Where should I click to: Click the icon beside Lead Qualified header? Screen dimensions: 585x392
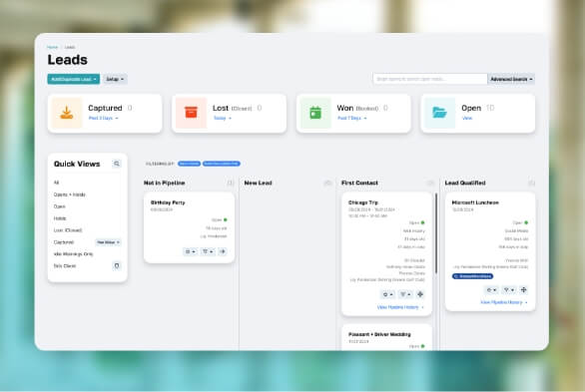[x=532, y=183]
